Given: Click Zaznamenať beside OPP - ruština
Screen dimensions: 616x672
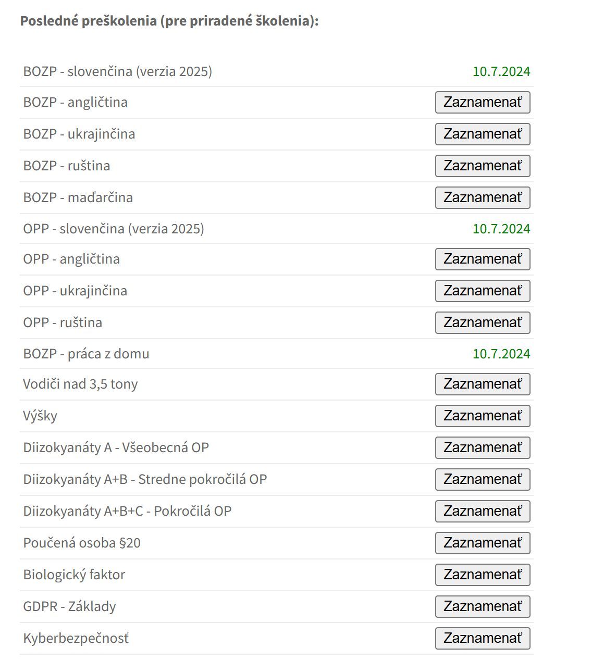Looking at the screenshot, I should click(x=483, y=323).
